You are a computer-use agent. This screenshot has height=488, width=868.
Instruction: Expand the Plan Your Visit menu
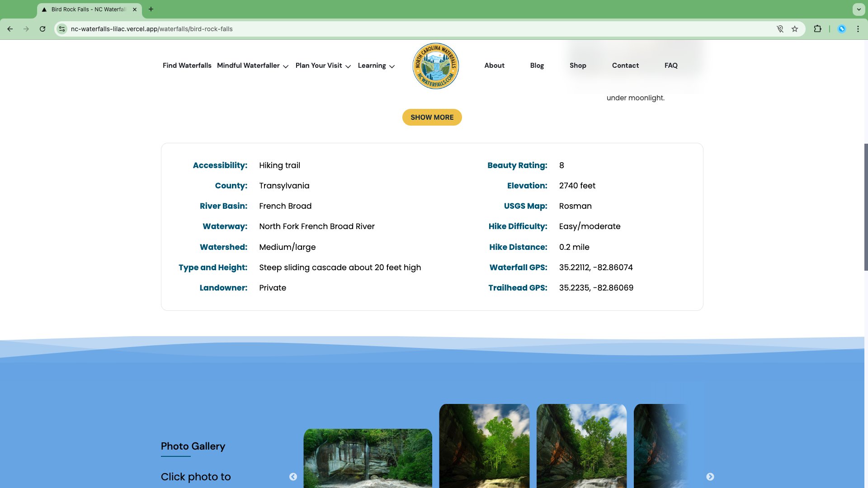point(323,66)
